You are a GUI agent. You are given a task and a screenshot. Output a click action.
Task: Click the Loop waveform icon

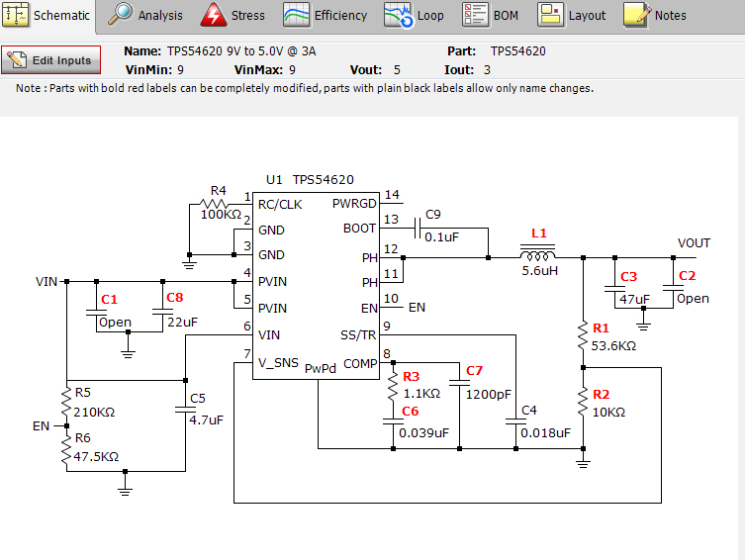tap(398, 15)
